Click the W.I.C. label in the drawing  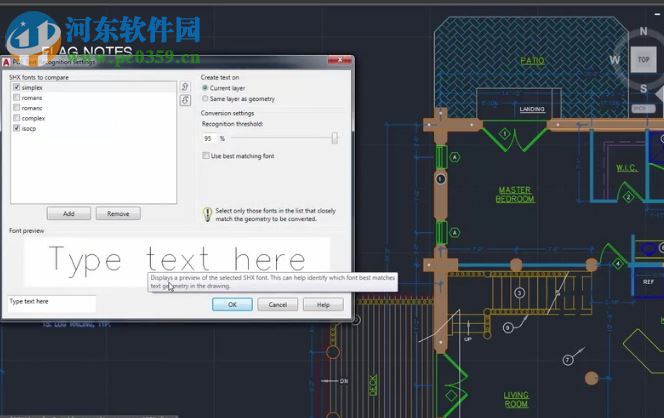point(627,168)
